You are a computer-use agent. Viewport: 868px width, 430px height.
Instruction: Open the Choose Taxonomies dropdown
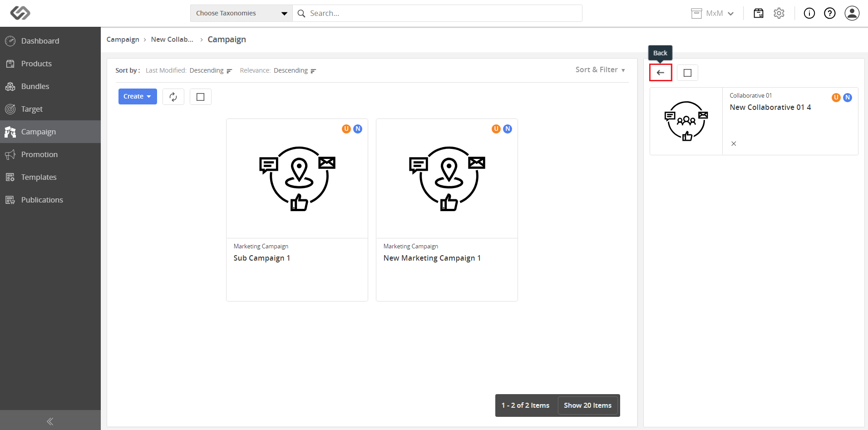click(242, 13)
